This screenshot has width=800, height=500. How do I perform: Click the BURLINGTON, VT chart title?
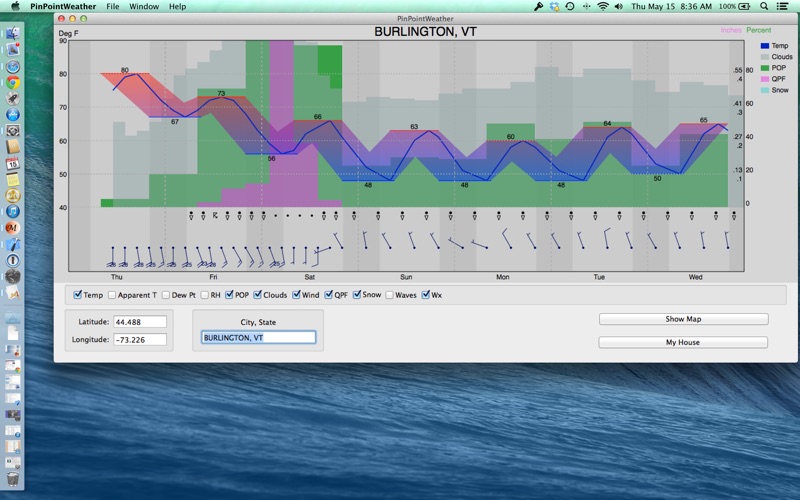pyautogui.click(x=425, y=32)
